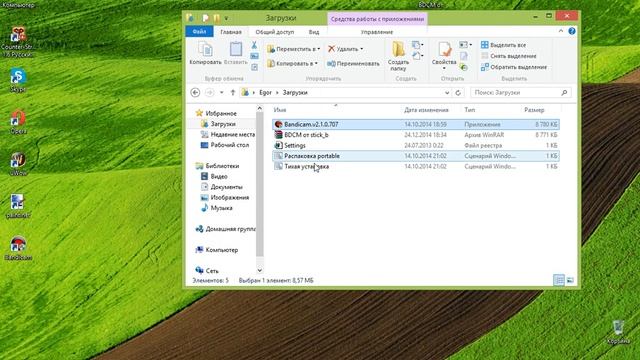Click Выделить все select-all button
This screenshot has height=360, width=640.
503,45
